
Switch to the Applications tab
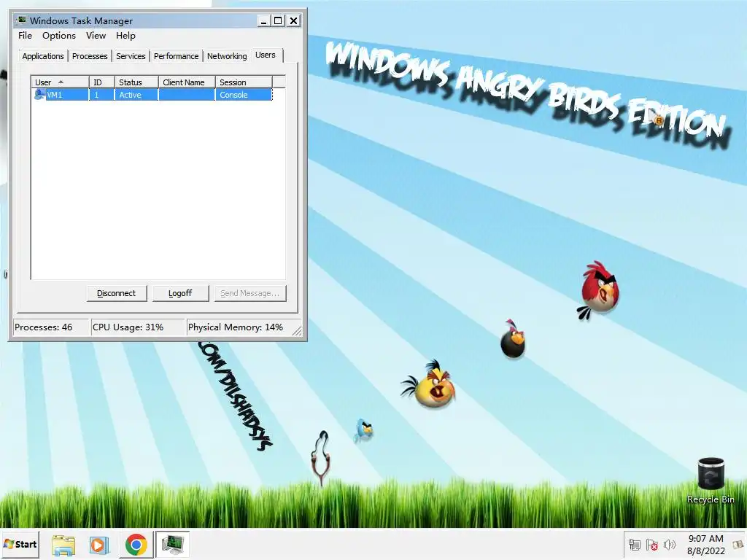tap(43, 56)
